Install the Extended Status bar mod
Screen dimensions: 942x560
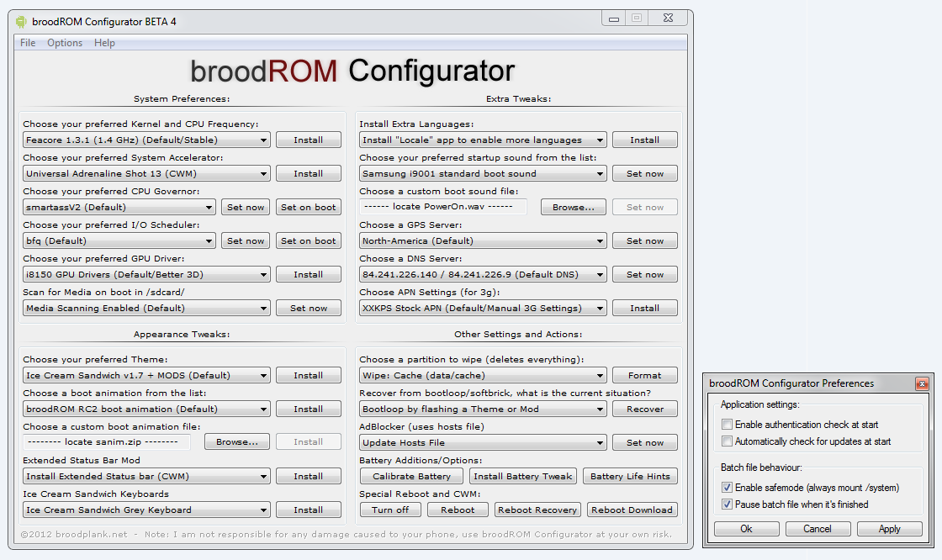(x=308, y=477)
